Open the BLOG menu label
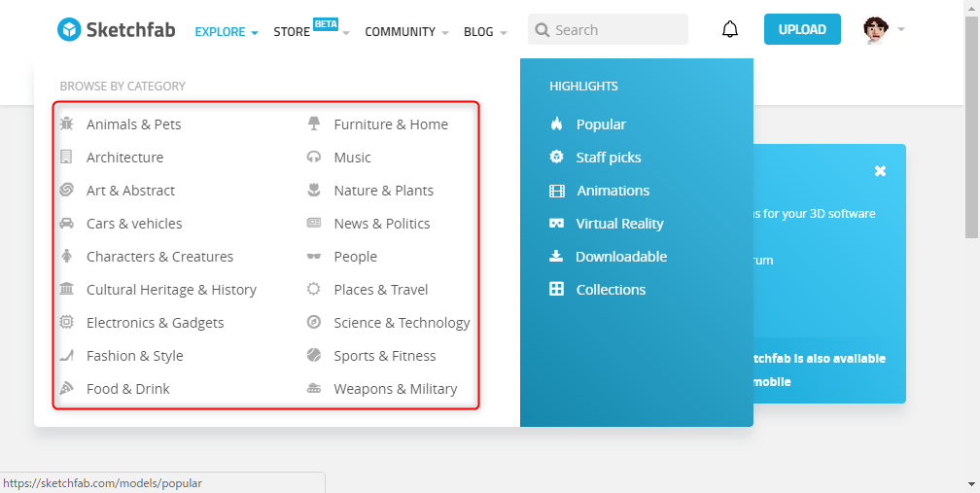 tap(478, 31)
